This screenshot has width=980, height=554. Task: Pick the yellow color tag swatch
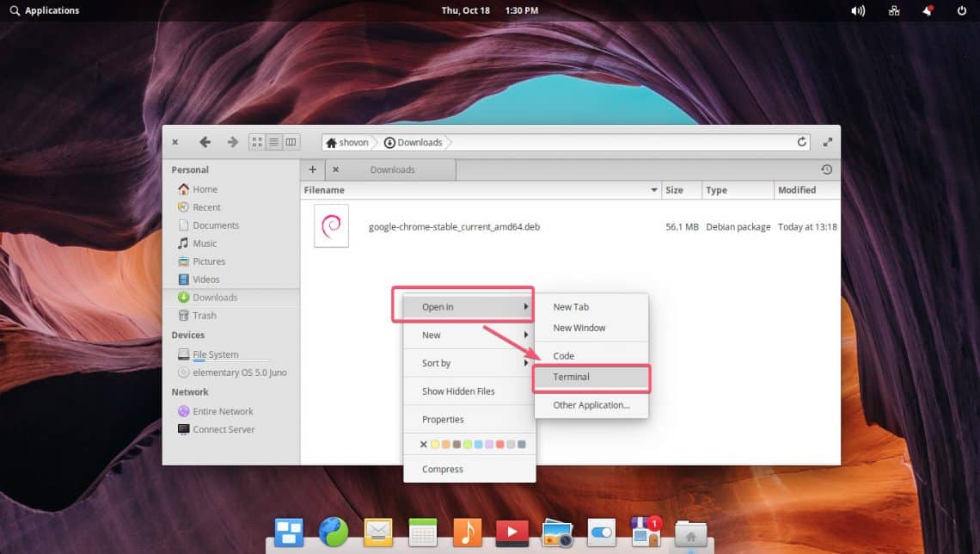[435, 445]
